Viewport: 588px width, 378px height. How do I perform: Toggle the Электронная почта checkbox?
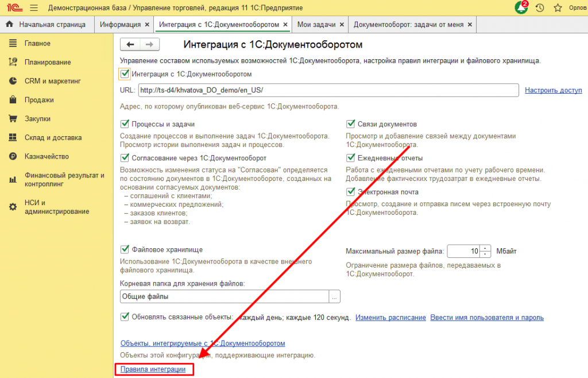coord(351,192)
